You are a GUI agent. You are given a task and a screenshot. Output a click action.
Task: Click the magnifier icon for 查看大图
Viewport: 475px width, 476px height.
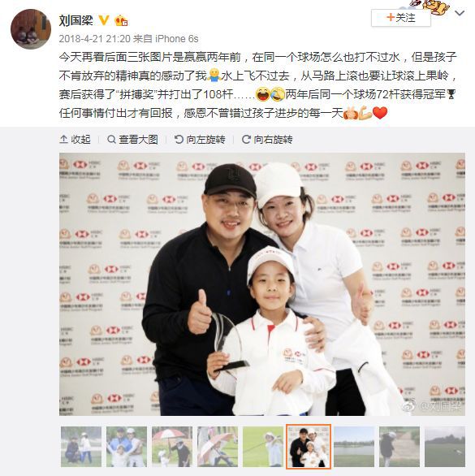pyautogui.click(x=111, y=140)
